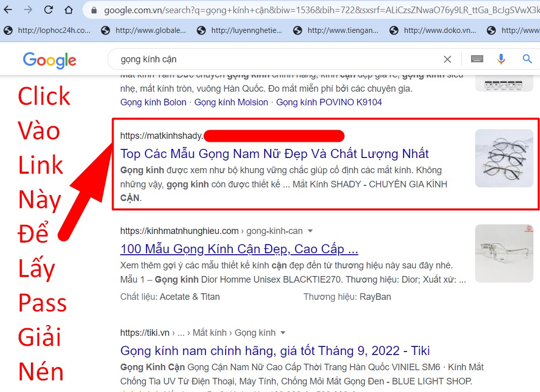Click the 'Chất liệu: Acetate & Titan' text
The height and width of the screenshot is (392, 540).
coord(170,297)
